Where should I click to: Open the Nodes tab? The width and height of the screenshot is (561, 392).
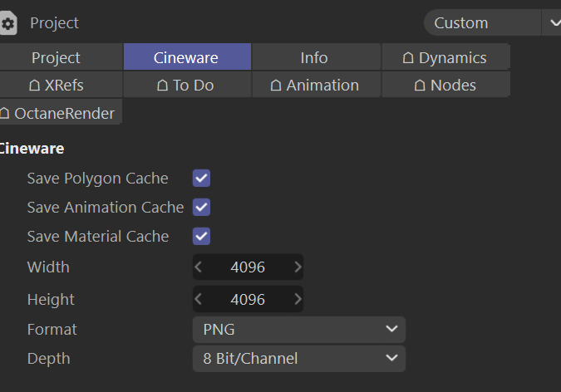pos(445,85)
